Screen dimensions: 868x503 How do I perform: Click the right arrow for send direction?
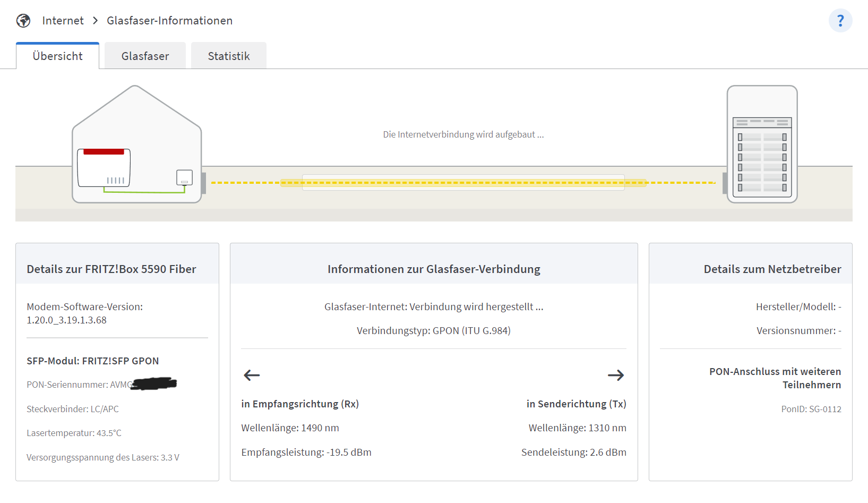point(616,376)
